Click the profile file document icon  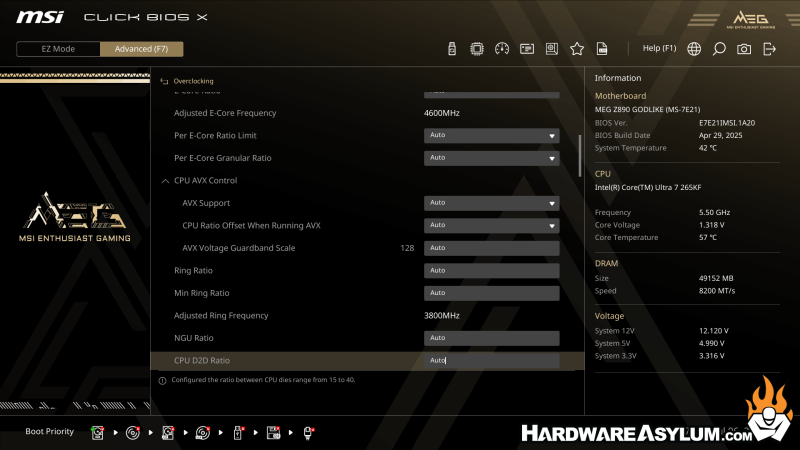(x=602, y=49)
